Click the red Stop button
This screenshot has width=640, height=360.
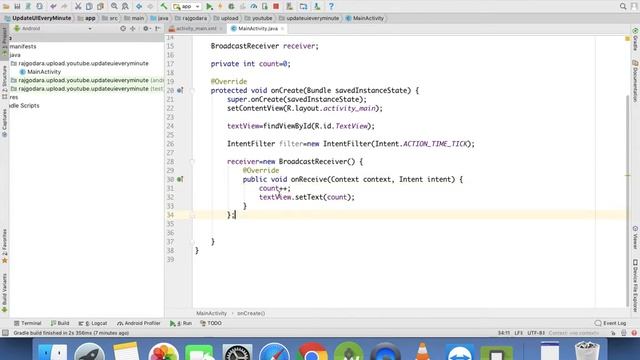[x=276, y=6]
